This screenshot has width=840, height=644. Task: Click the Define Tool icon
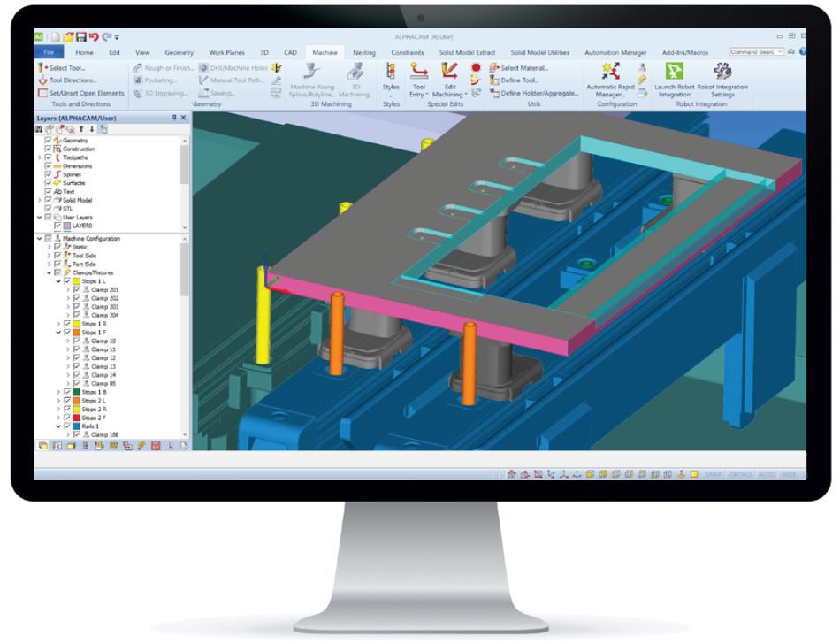pos(494,80)
